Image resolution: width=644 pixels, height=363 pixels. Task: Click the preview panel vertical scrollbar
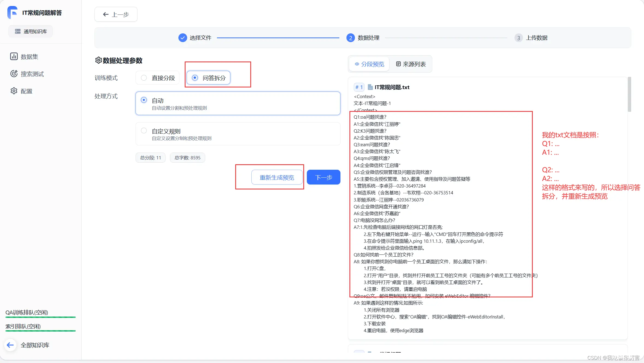630,94
